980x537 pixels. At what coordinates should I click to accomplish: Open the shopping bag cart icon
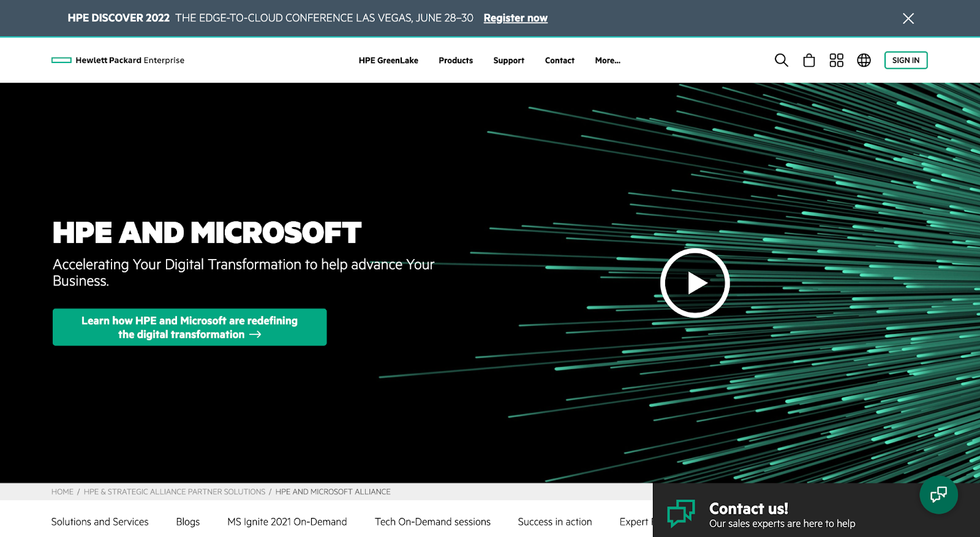809,60
